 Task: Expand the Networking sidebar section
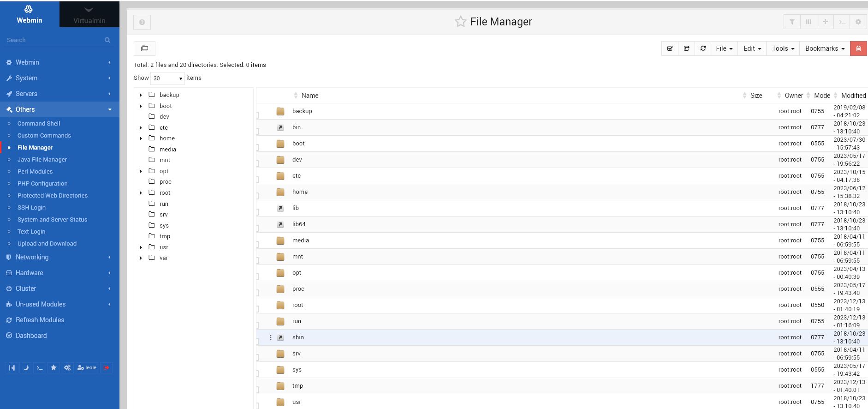[59, 257]
